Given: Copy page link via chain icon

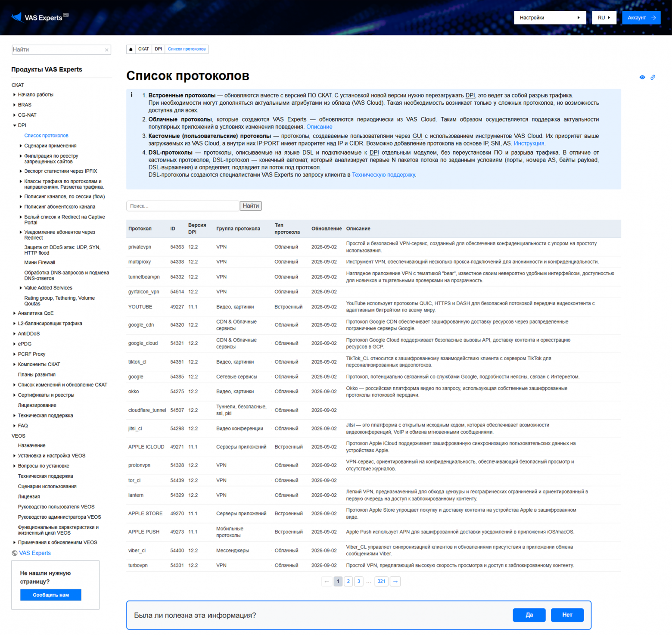Looking at the screenshot, I should coord(653,77).
